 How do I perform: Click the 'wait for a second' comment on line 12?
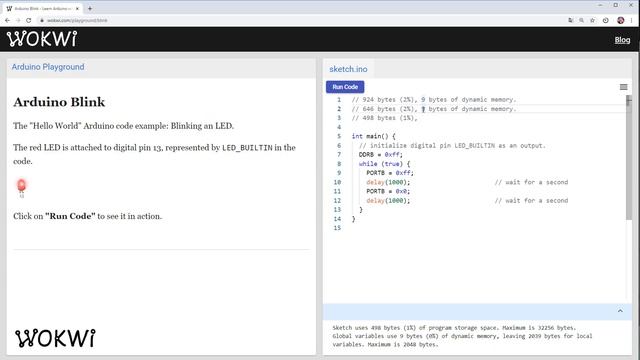click(531, 200)
